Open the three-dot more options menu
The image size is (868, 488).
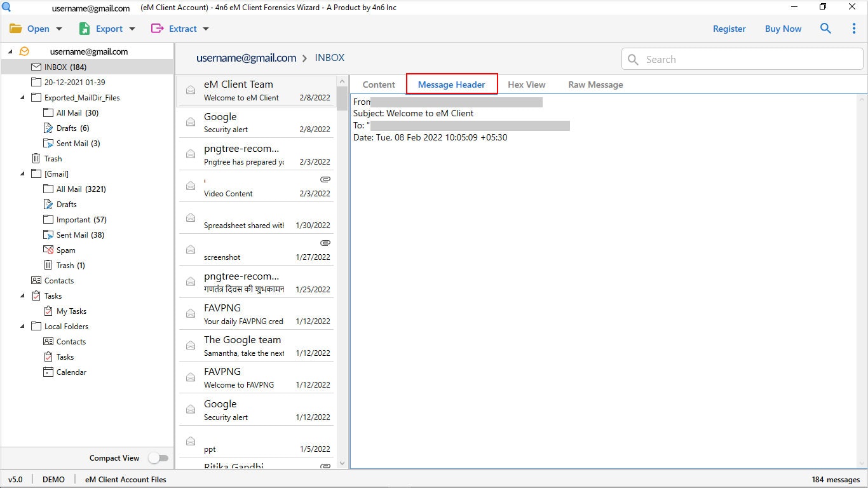click(853, 29)
